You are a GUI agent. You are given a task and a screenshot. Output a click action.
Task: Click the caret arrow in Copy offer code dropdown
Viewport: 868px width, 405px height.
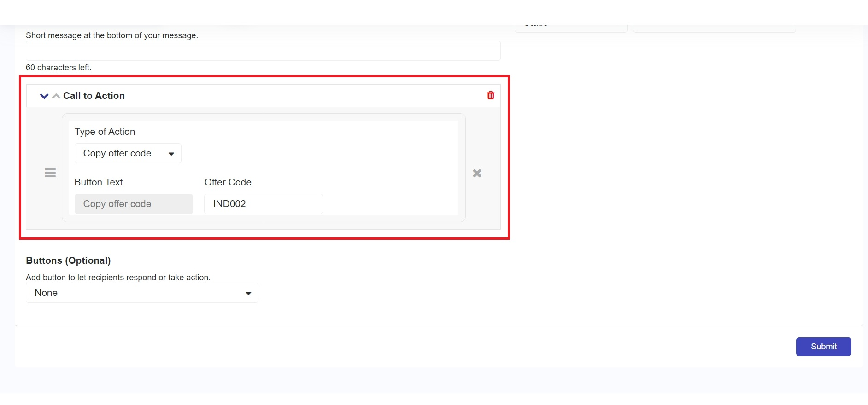click(x=171, y=154)
